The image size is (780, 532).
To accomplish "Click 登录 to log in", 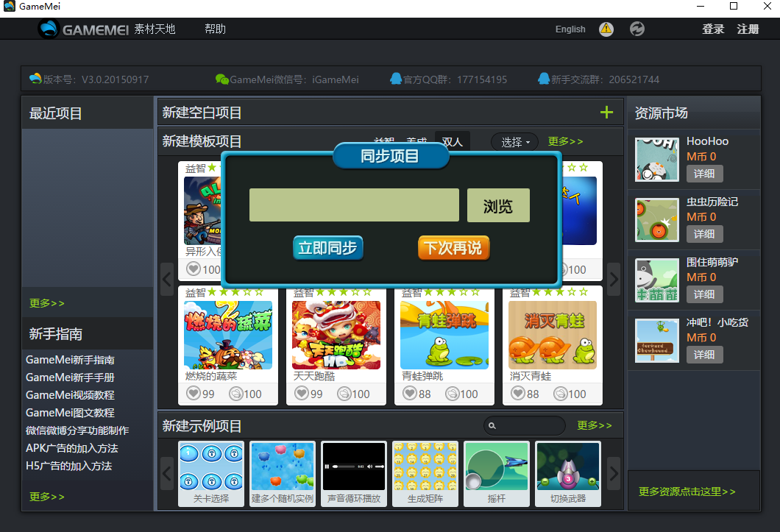I will pyautogui.click(x=713, y=29).
